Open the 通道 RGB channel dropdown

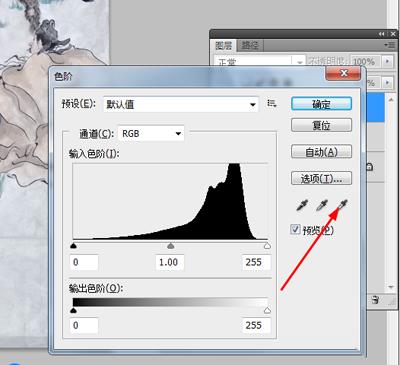tap(151, 134)
